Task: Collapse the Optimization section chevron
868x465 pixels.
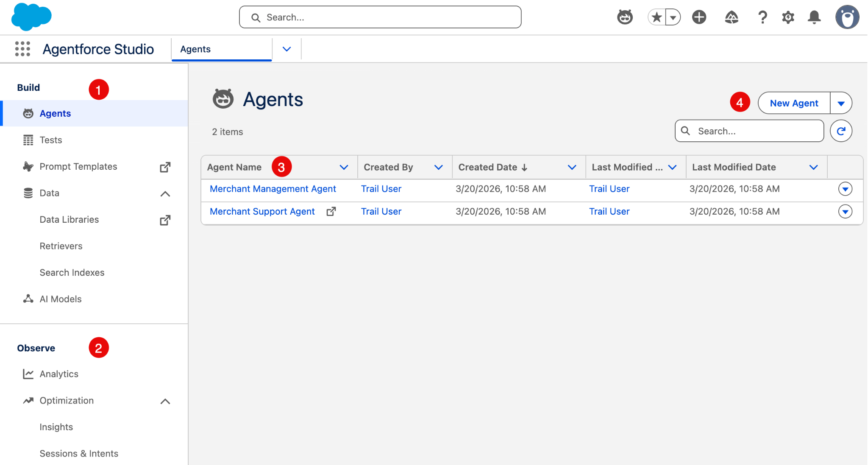Action: pyautogui.click(x=165, y=401)
